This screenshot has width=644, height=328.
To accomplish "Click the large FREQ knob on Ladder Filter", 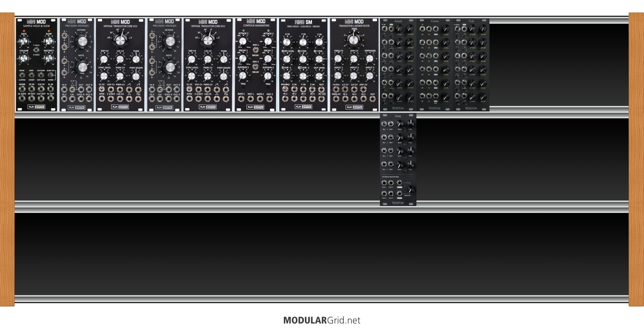I will pyautogui.click(x=354, y=39).
